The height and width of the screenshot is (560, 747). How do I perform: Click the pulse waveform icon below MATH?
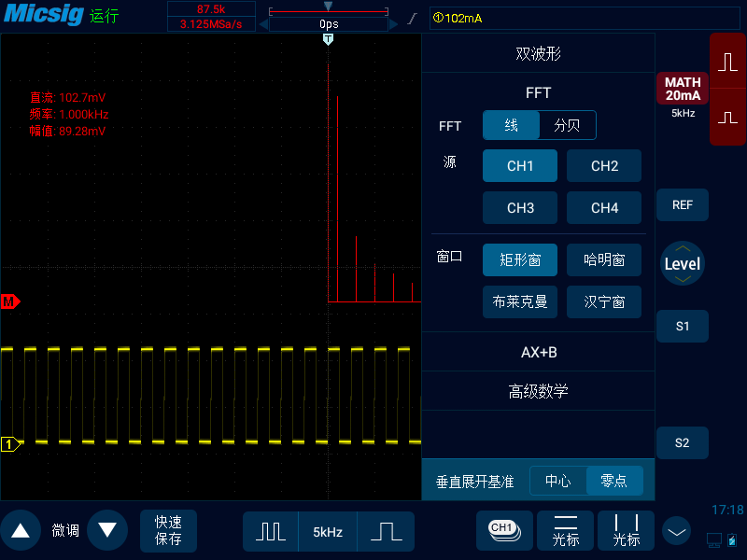pyautogui.click(x=726, y=119)
